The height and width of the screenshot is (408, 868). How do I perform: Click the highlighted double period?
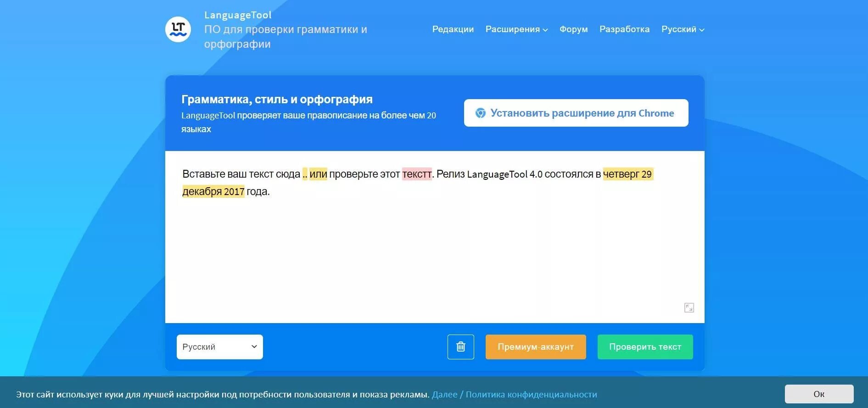[305, 174]
